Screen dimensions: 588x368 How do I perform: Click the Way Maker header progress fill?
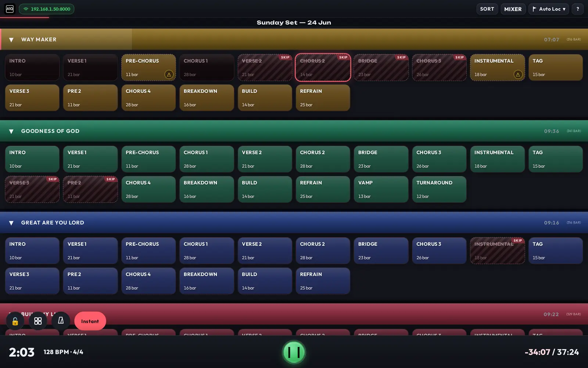pos(66,39)
